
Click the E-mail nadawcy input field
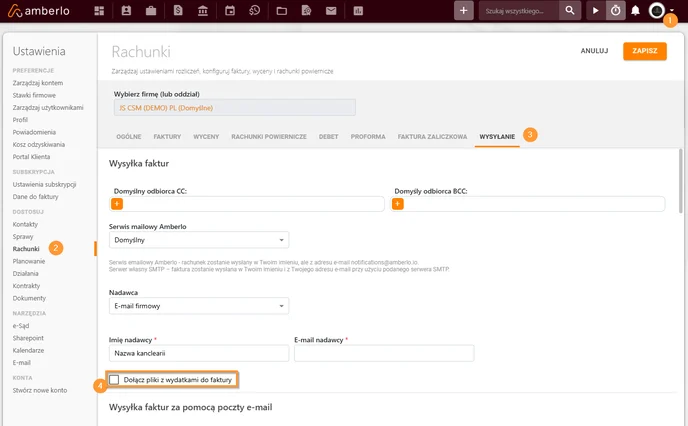(x=384, y=353)
